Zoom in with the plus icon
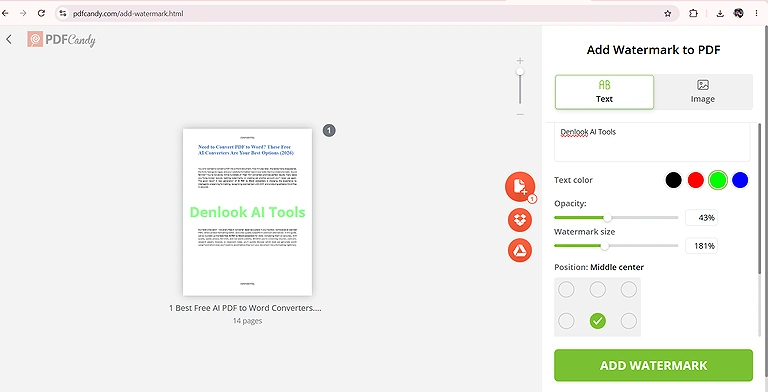Image resolution: width=768 pixels, height=392 pixels. pos(520,61)
